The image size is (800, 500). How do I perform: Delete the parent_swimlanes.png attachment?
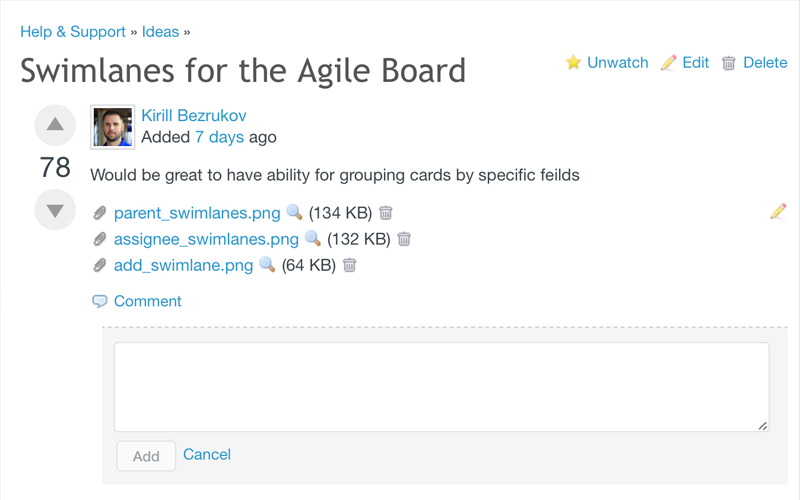386,213
